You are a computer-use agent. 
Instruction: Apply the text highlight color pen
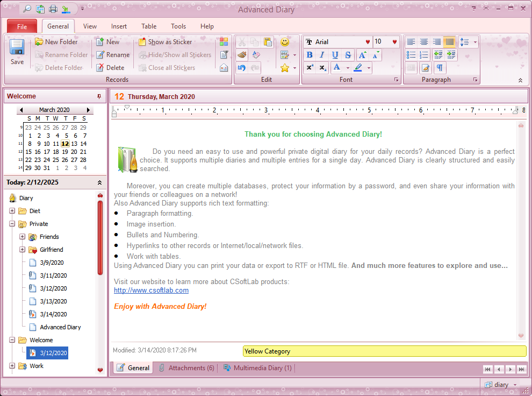coord(358,68)
